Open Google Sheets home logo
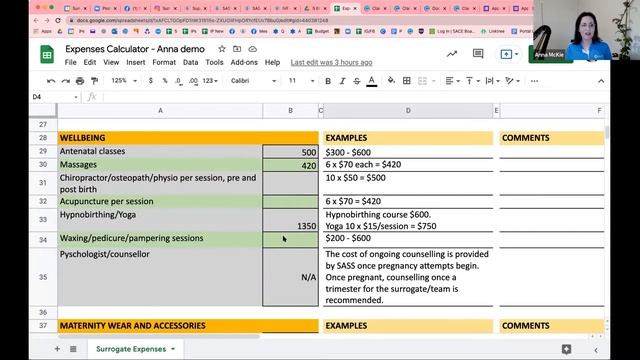The width and height of the screenshot is (640, 360). [47, 55]
